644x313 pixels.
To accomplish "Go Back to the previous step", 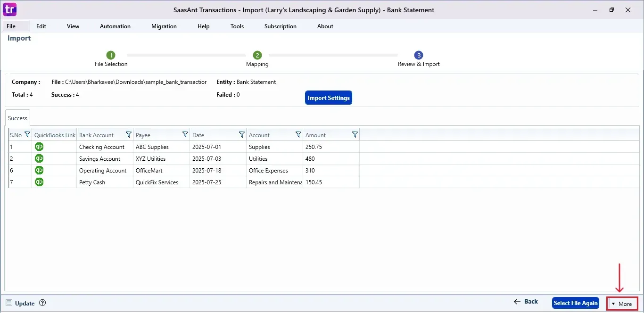I will pyautogui.click(x=526, y=302).
